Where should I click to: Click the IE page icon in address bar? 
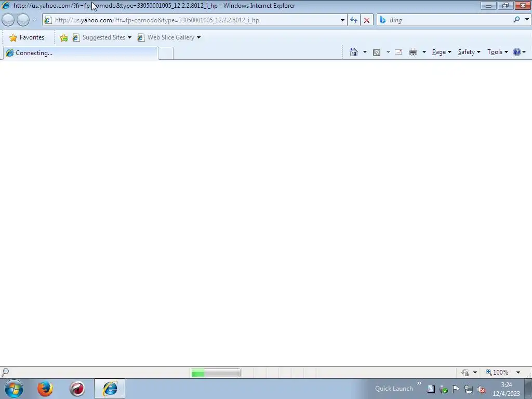(x=48, y=20)
